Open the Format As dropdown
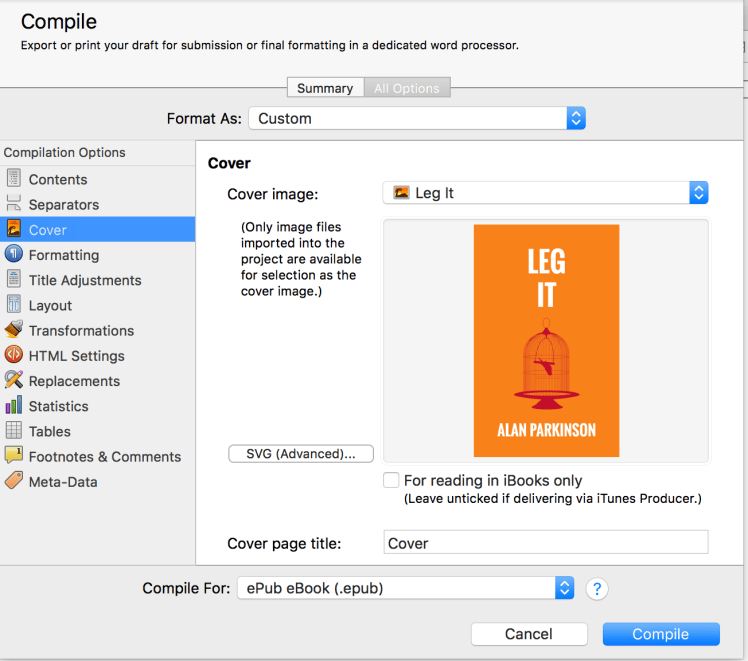This screenshot has height=661, width=748. [x=416, y=118]
